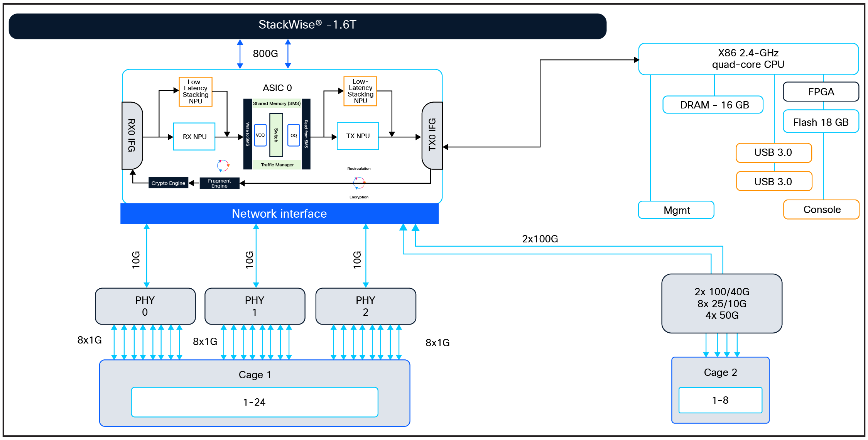Click the Network interface bar
This screenshot has width=868, height=440.
tap(279, 213)
